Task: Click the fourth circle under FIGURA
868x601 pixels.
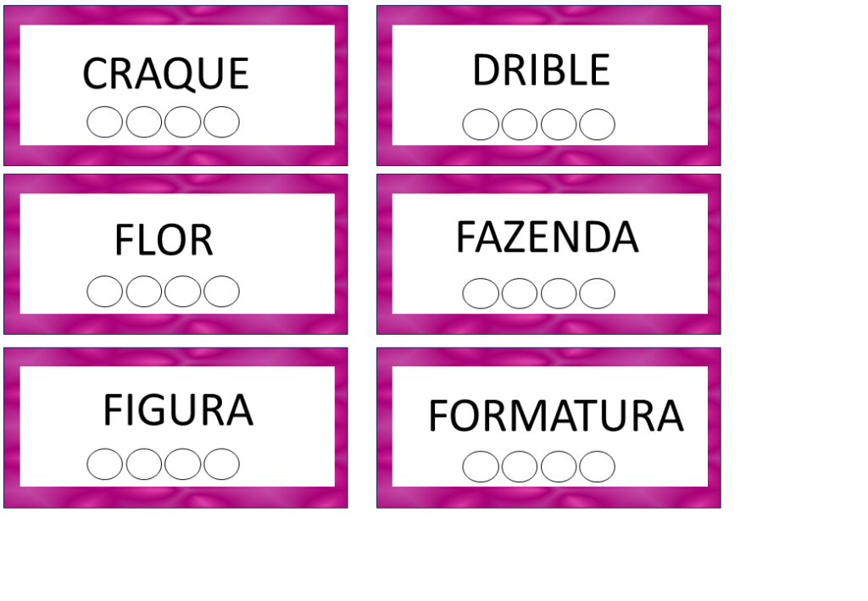Action: coord(221,464)
